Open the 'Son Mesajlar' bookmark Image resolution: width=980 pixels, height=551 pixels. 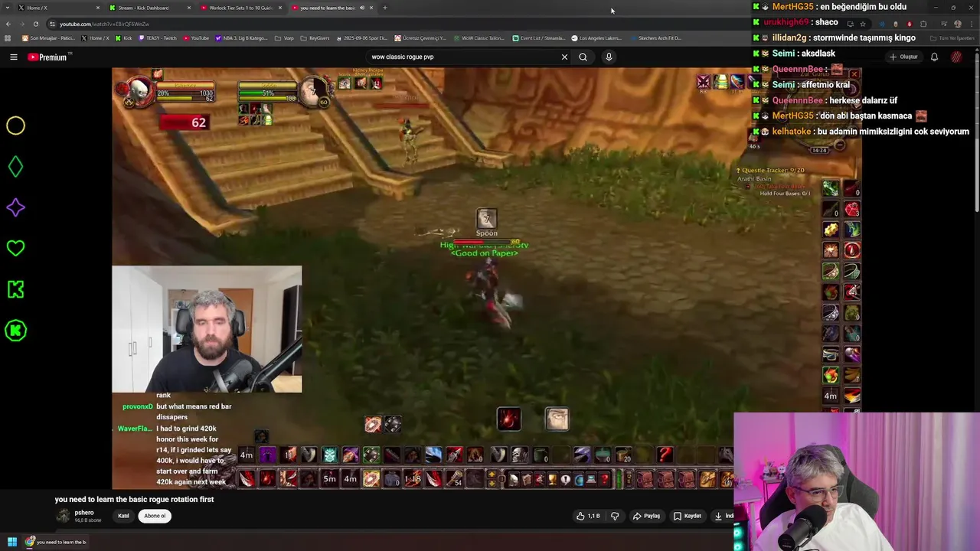48,37
